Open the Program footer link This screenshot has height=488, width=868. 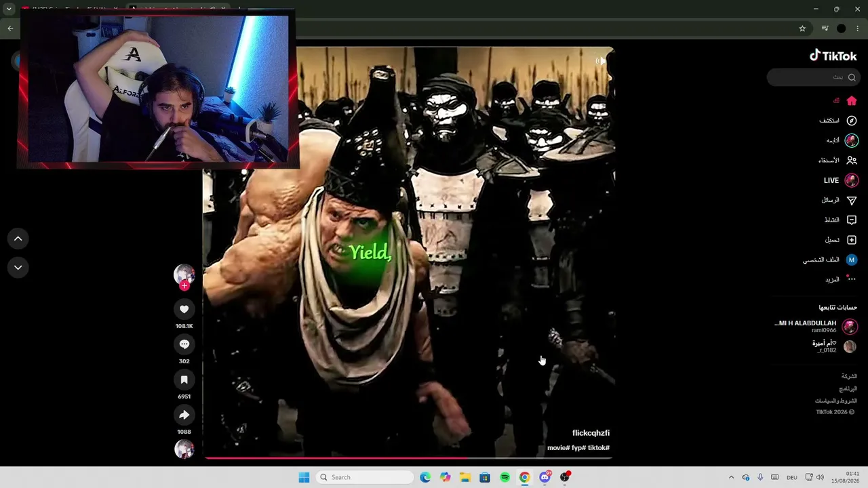[848, 389]
